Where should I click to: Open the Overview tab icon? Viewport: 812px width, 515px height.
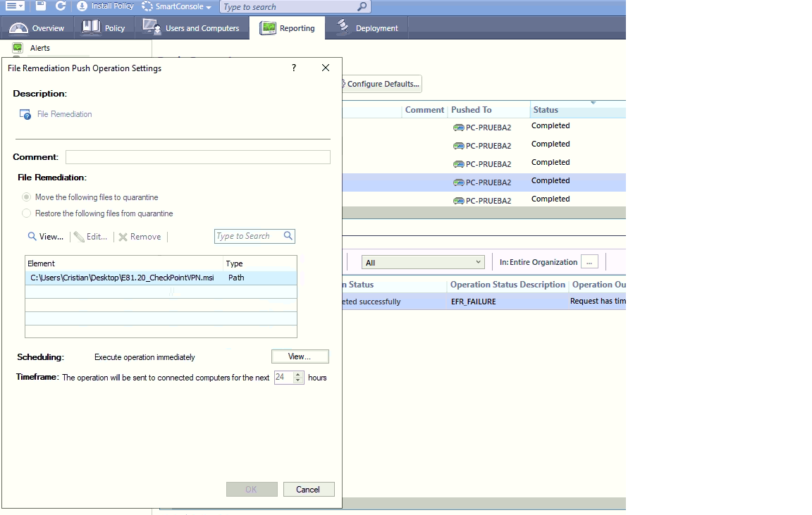(17, 27)
